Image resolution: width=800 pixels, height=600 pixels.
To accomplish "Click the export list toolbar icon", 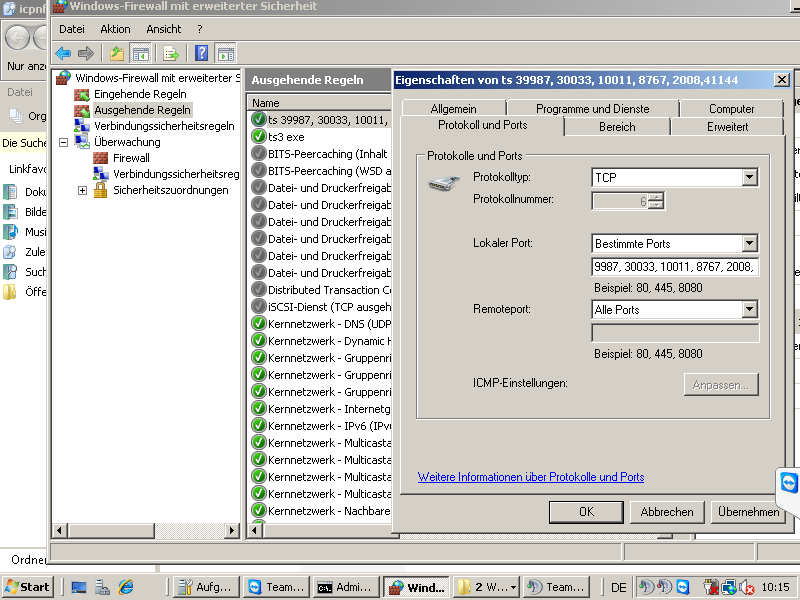I will pyautogui.click(x=171, y=53).
